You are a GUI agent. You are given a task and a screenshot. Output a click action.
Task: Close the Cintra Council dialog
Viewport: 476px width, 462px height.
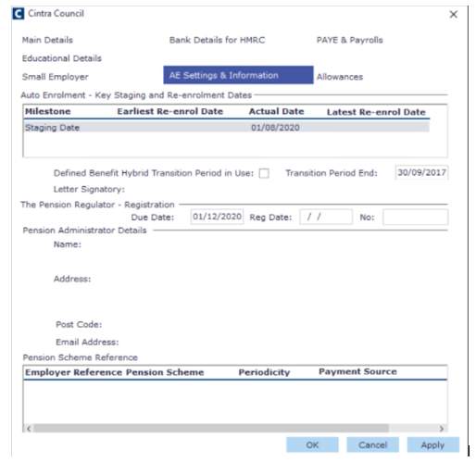[x=453, y=14]
